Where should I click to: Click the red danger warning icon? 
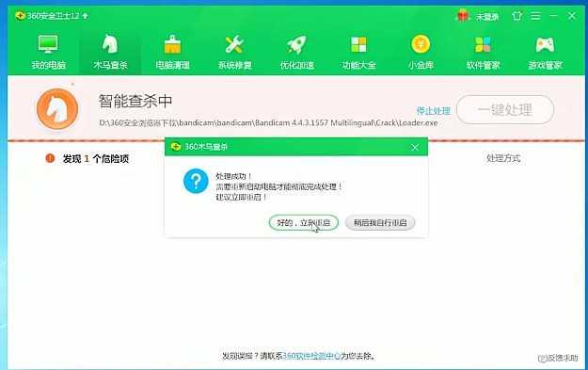coord(50,158)
